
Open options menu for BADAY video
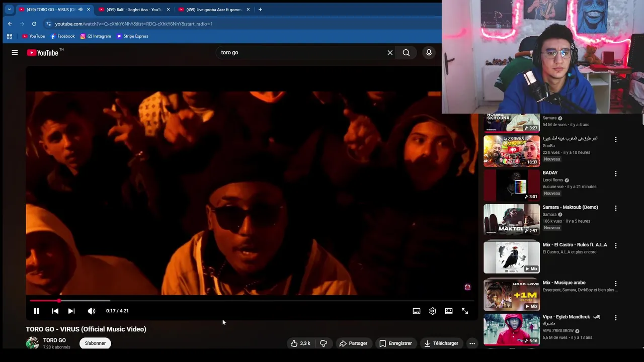click(615, 173)
